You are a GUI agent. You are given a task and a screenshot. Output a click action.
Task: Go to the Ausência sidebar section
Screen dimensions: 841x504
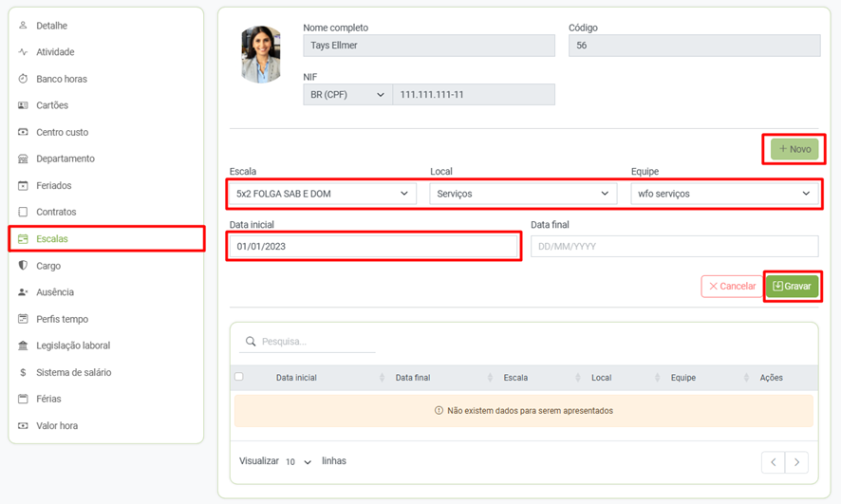[54, 292]
